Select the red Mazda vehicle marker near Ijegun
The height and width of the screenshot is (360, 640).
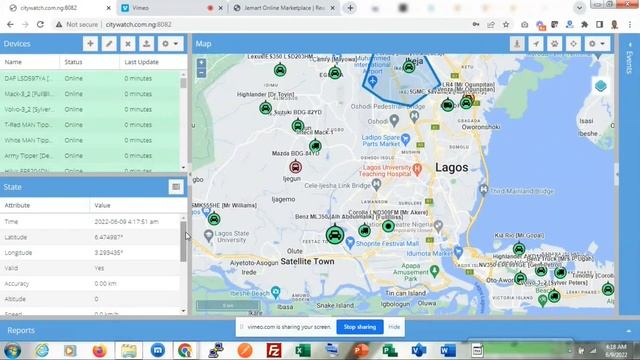point(296,167)
